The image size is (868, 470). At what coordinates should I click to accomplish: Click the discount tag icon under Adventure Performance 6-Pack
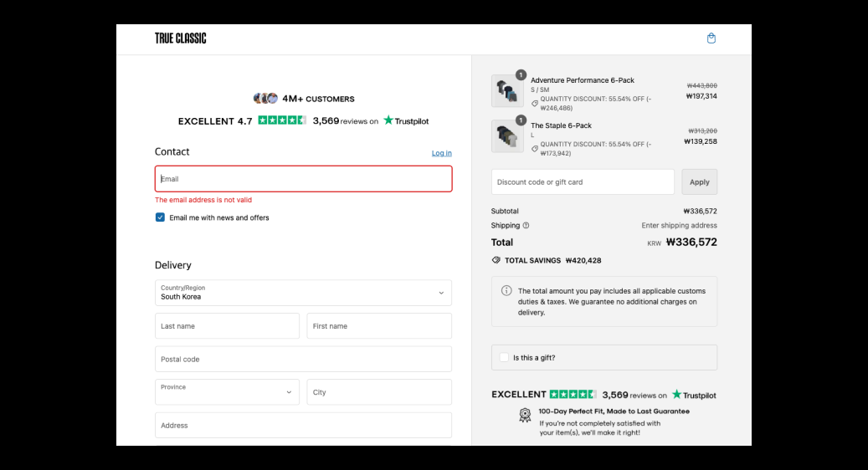[x=535, y=104]
